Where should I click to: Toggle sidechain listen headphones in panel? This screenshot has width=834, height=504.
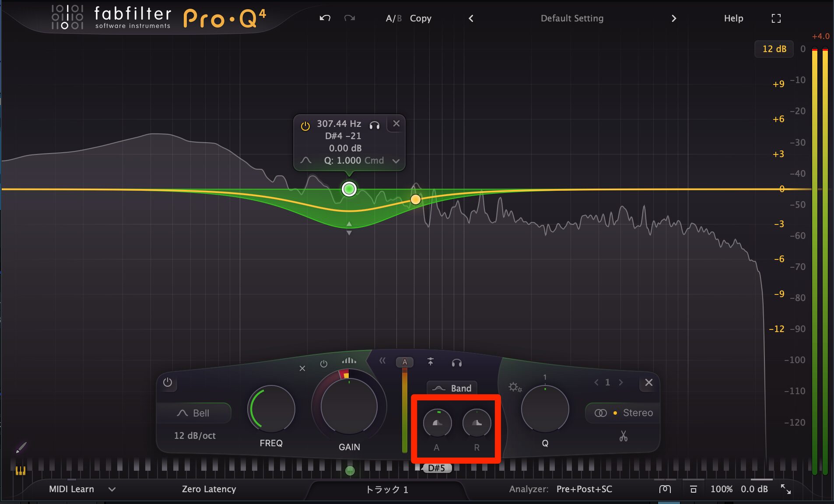coord(456,363)
